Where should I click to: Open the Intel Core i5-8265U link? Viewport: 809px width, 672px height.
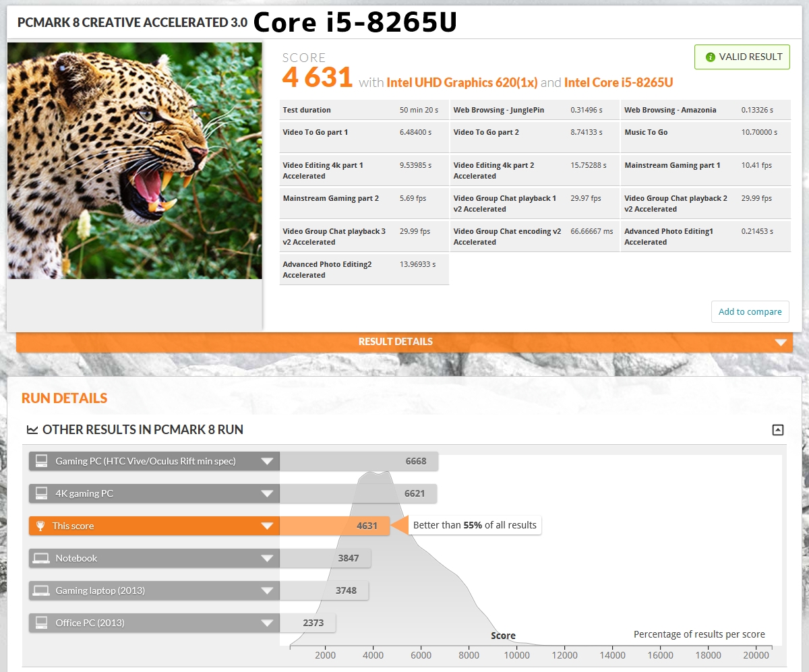pos(618,82)
